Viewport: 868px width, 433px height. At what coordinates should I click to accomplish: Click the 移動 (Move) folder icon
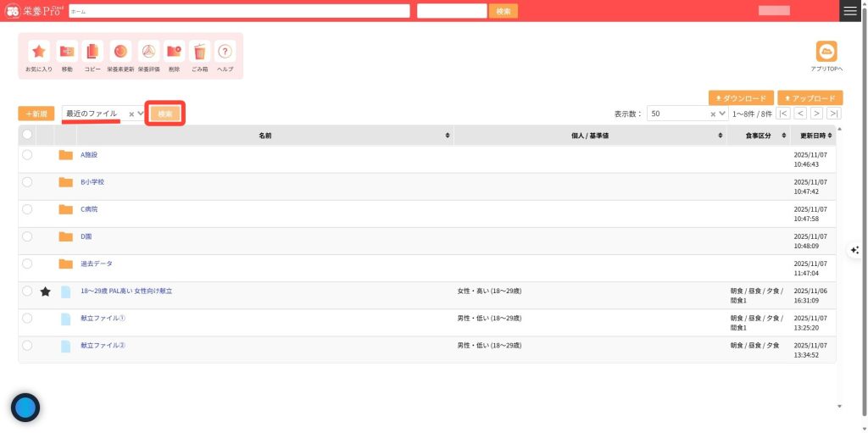(x=67, y=52)
